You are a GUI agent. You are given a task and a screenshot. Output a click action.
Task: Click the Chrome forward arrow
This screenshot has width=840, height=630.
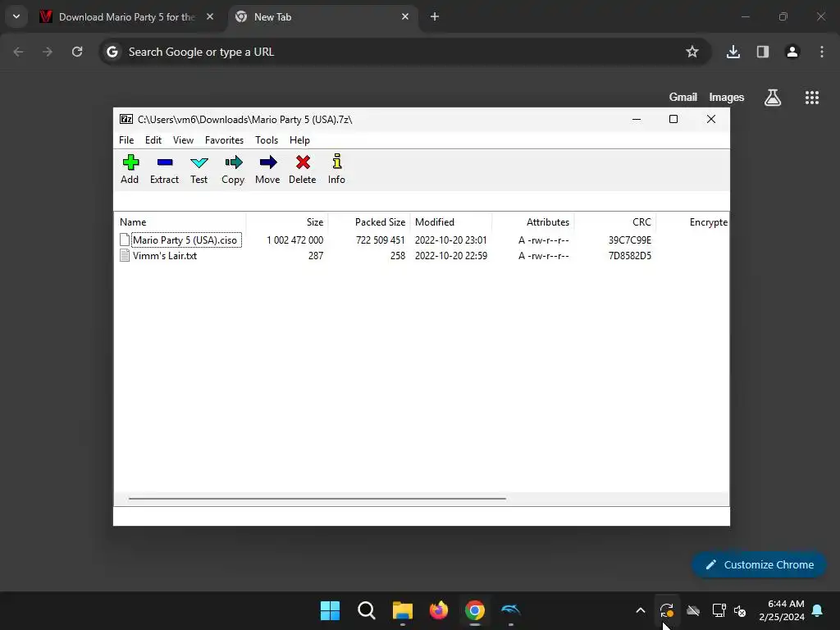tap(48, 52)
